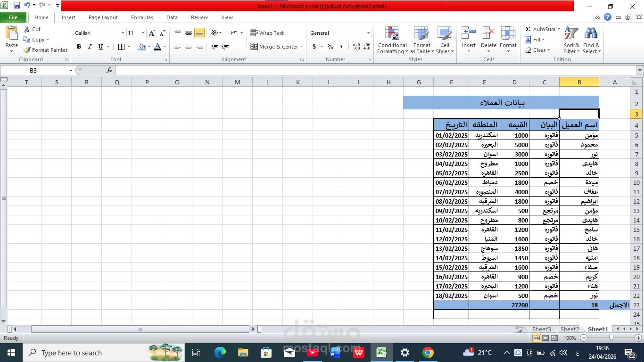Switch to the Insert ribbon tab
The image size is (644, 362).
pyautogui.click(x=68, y=17)
